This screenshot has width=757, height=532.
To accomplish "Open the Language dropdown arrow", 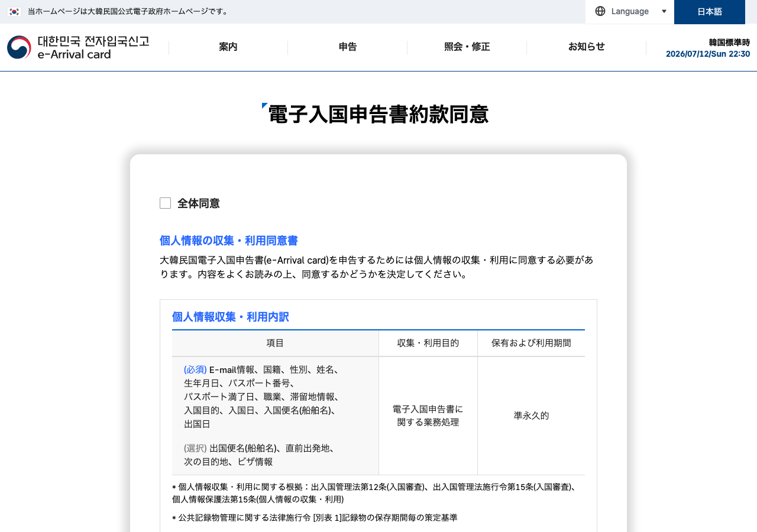I will (664, 11).
